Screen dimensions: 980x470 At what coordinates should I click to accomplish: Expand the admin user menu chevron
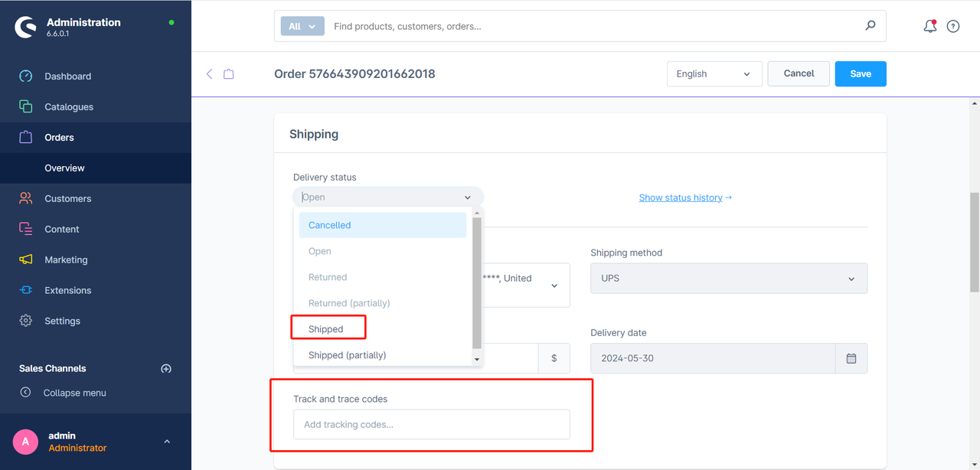tap(167, 442)
